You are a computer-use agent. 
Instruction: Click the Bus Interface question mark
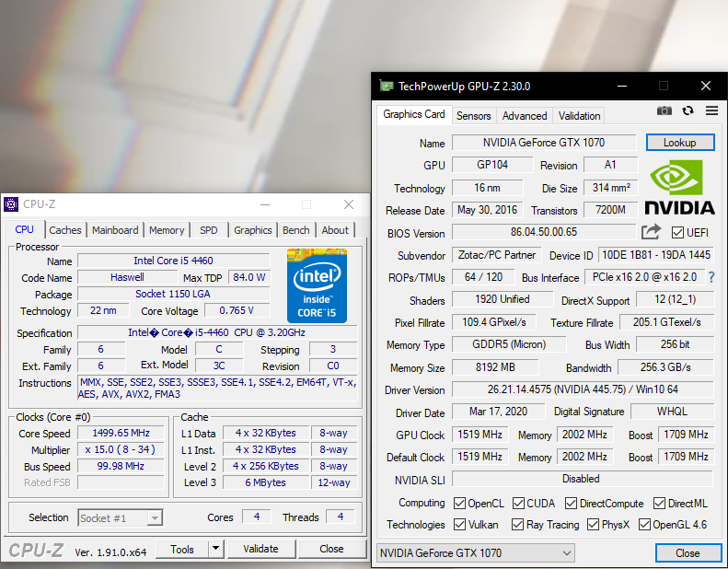[x=711, y=277]
